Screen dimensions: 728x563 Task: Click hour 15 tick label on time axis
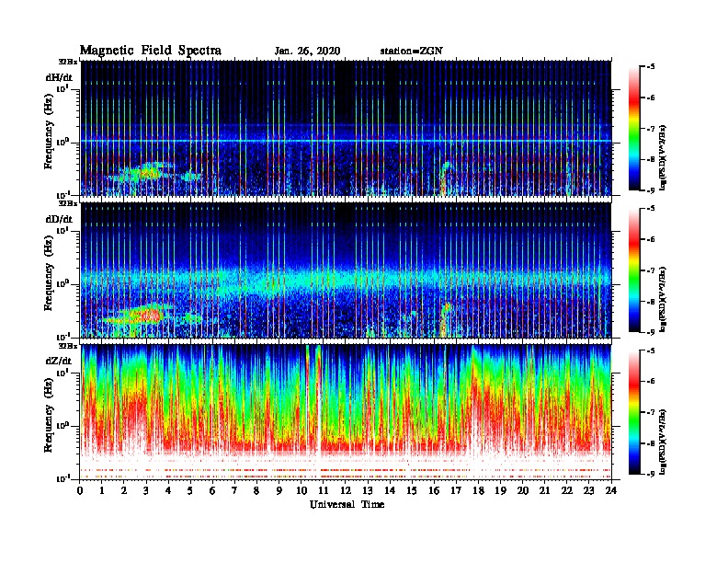(x=412, y=491)
